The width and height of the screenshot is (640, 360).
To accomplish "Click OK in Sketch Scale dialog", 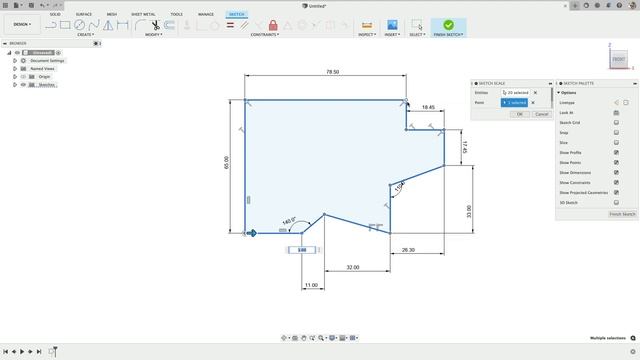I will 520,114.
